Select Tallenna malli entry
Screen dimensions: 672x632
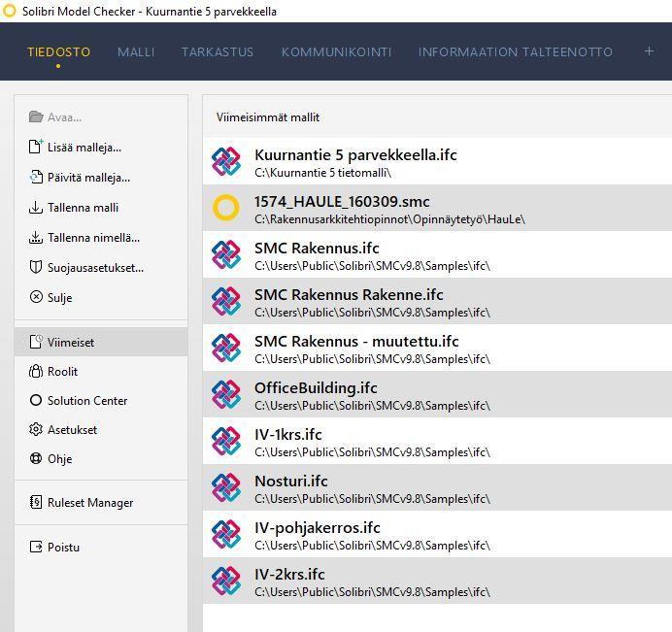click(101, 208)
